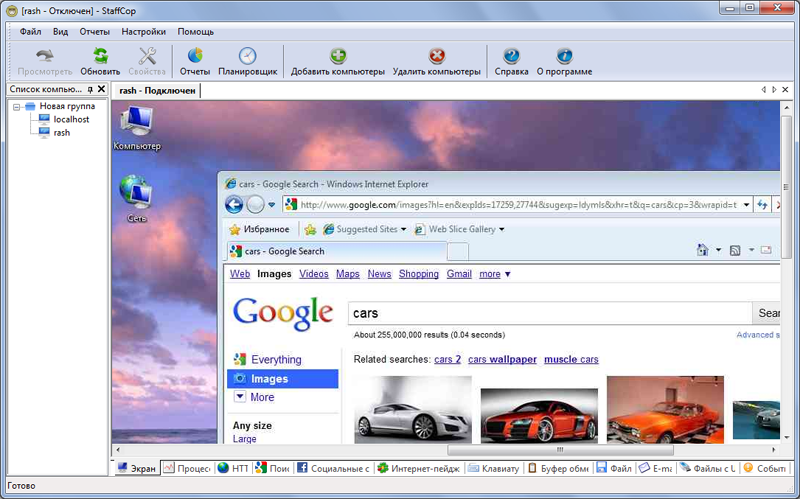Click Internet Explorer forward button

pyautogui.click(x=255, y=205)
